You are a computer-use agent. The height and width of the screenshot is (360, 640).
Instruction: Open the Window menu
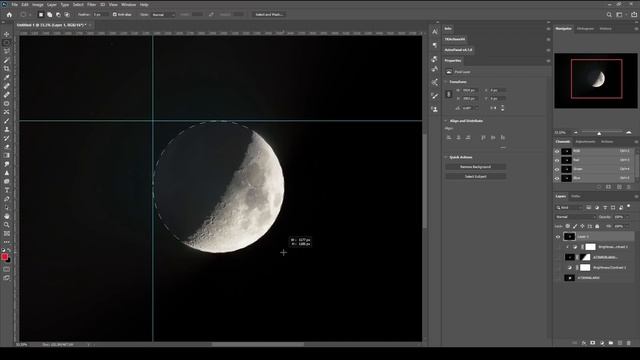(129, 4)
